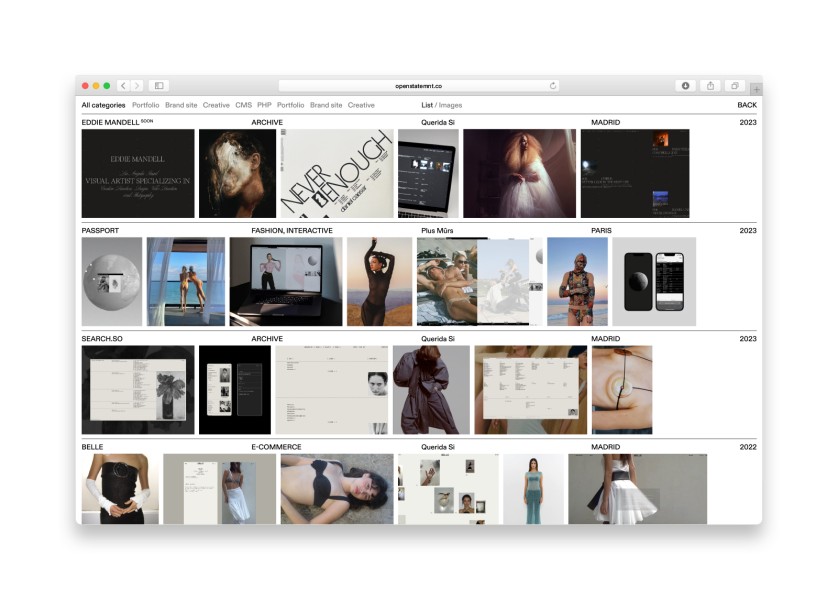Click the share icon in the toolbar
838x600 pixels.
pos(710,85)
